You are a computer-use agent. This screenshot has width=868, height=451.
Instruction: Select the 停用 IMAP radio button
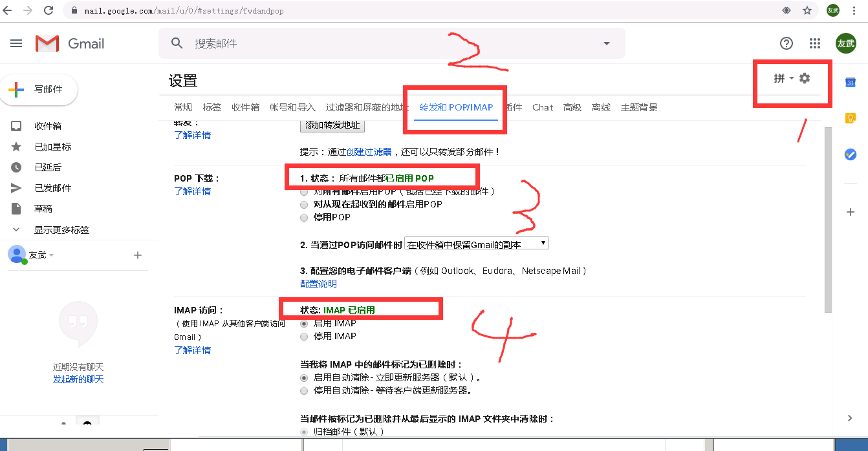tap(304, 337)
